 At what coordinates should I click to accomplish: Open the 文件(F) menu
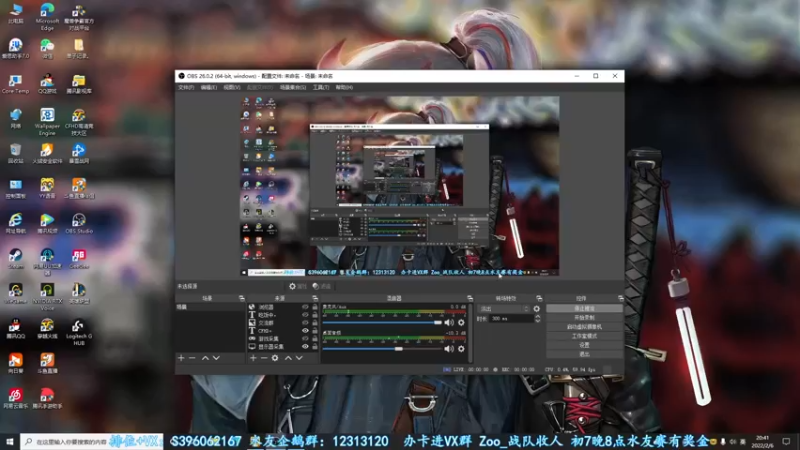pyautogui.click(x=186, y=88)
